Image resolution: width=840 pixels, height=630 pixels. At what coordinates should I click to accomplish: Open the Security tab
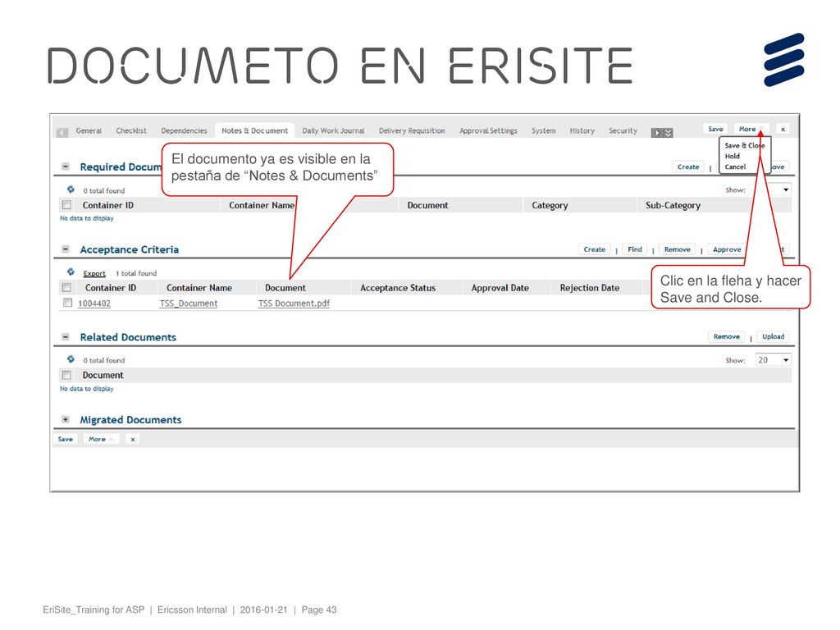(623, 130)
